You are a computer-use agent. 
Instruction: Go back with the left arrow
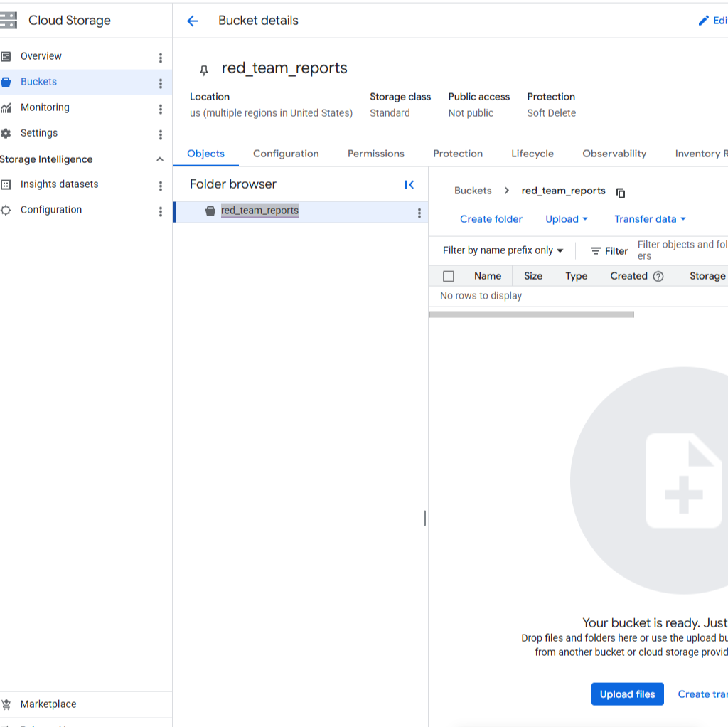coord(193,21)
